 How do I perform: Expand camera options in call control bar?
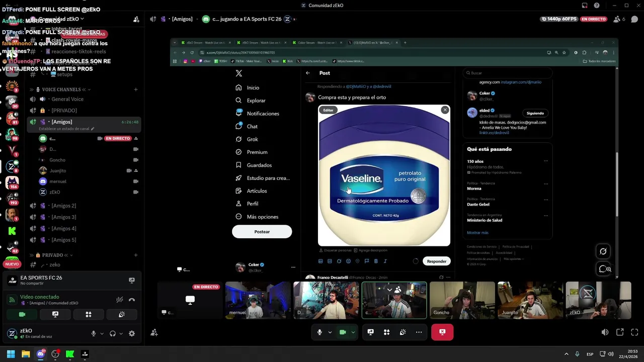click(x=353, y=332)
